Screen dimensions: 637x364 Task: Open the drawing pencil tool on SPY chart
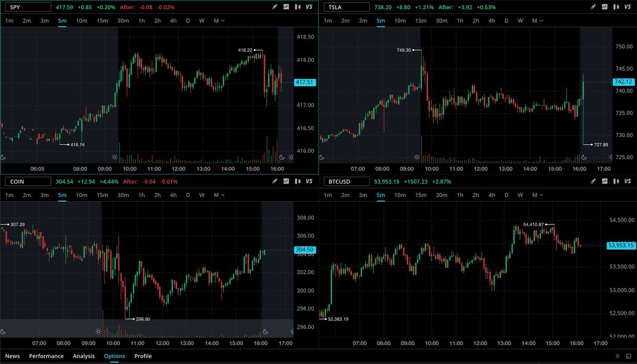pos(274,7)
